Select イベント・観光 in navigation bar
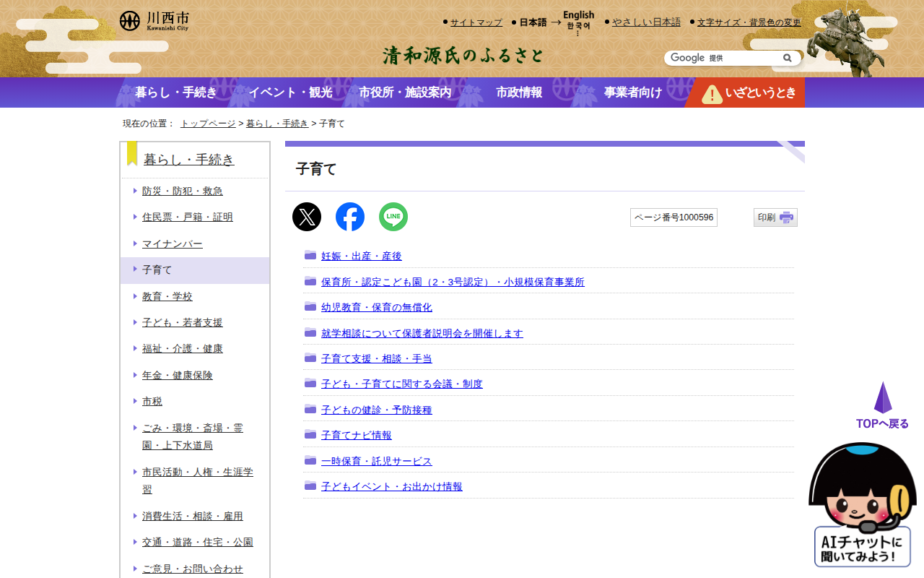Screen dimensions: 924x578 click(x=290, y=92)
